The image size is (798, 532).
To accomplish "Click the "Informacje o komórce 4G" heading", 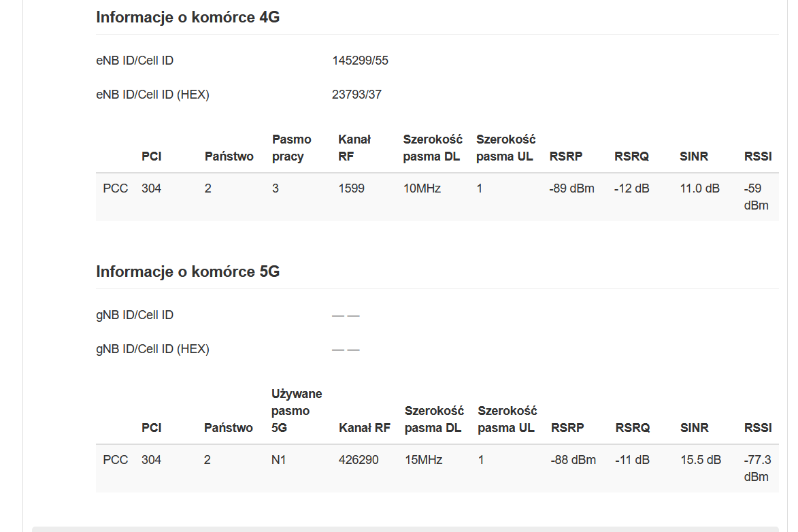I will click(188, 17).
